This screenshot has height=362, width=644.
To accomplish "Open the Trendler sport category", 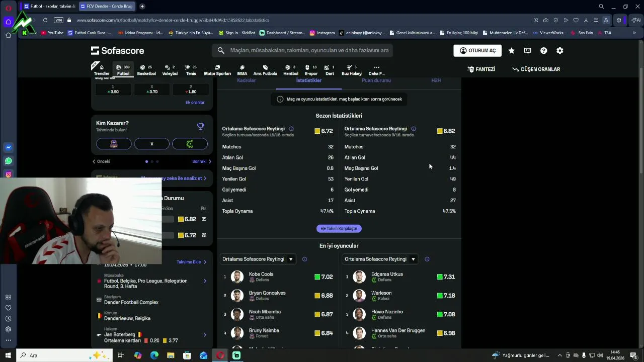I will 101,70.
